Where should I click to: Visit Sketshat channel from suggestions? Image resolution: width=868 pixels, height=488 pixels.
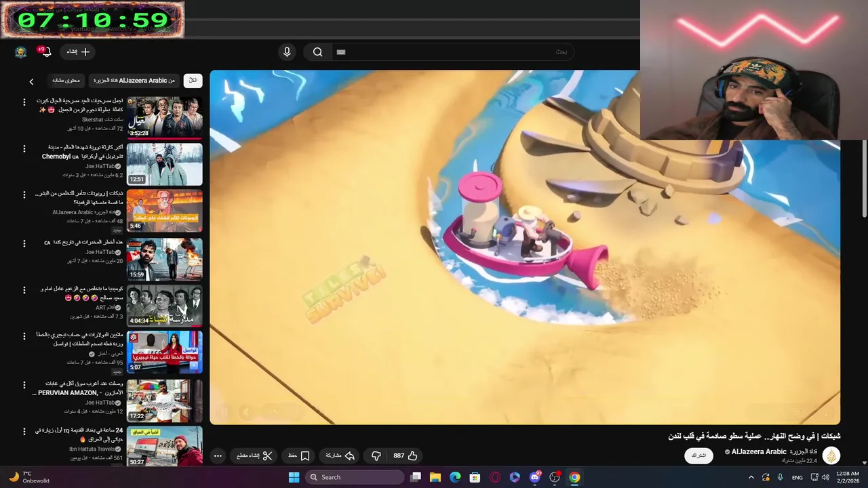click(x=102, y=119)
